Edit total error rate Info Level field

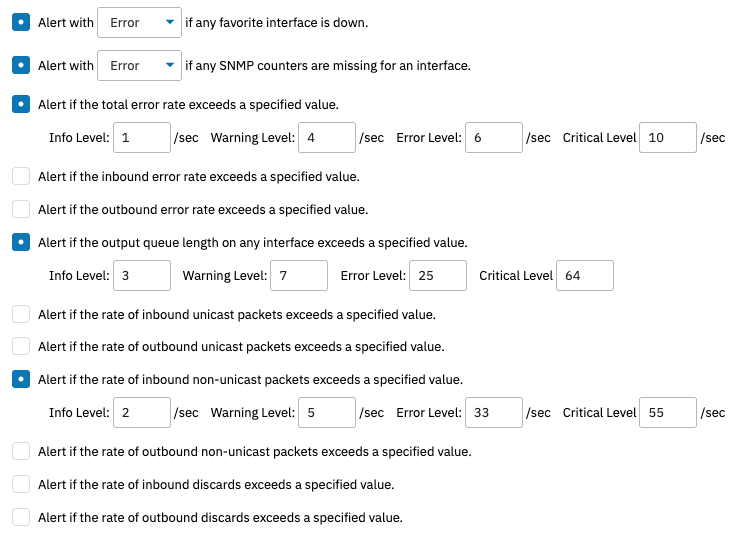(x=142, y=138)
